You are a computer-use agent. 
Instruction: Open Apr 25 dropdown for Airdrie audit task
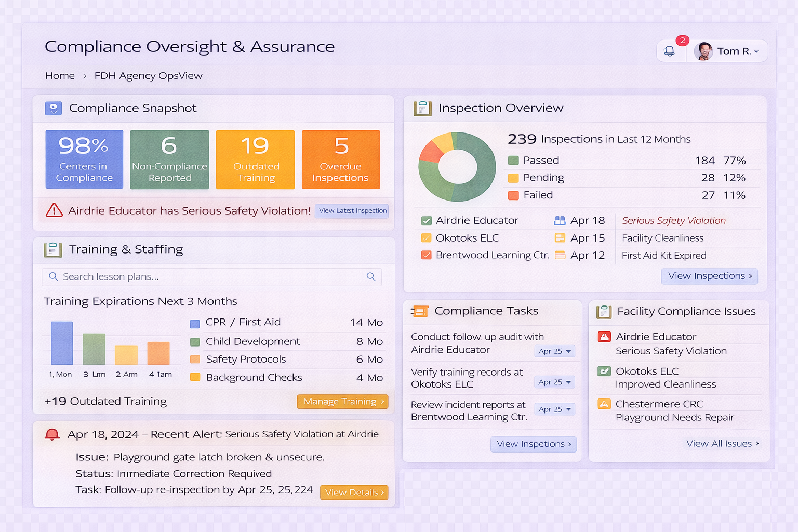554,351
